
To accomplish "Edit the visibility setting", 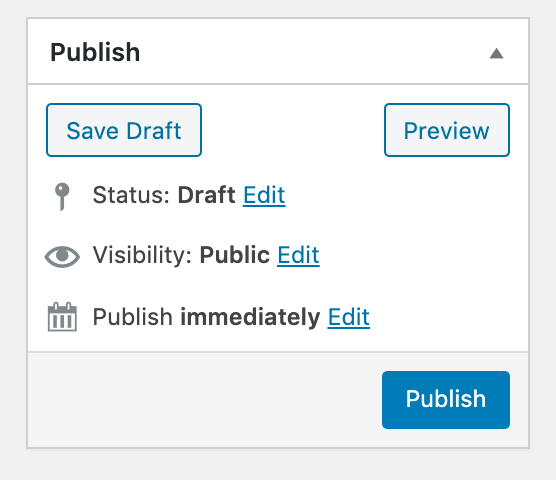I will click(298, 255).
